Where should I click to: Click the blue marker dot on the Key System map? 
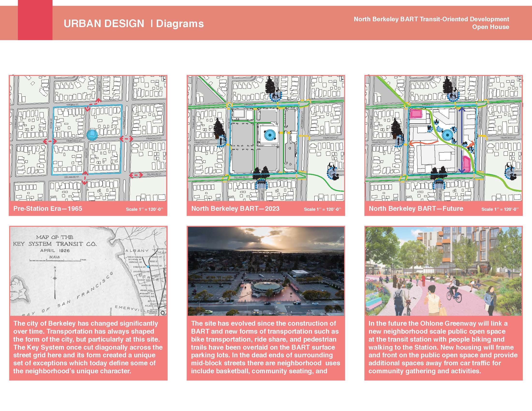click(x=148, y=267)
